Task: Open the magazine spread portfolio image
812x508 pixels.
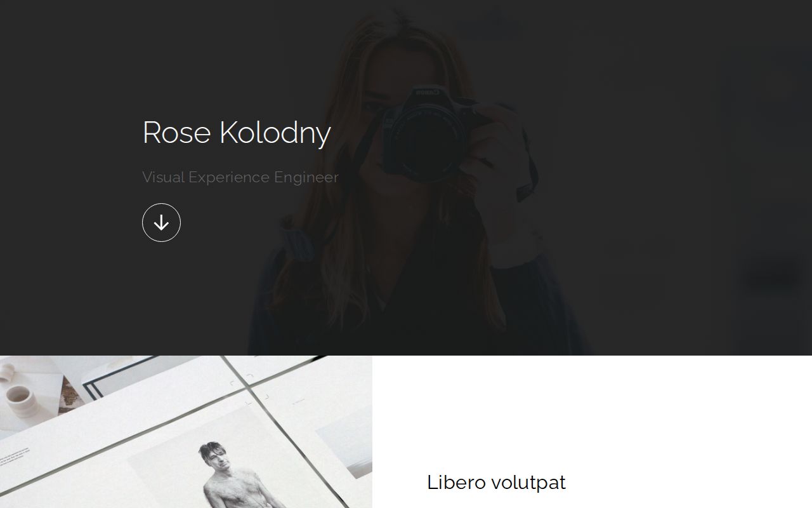Action: (186, 432)
